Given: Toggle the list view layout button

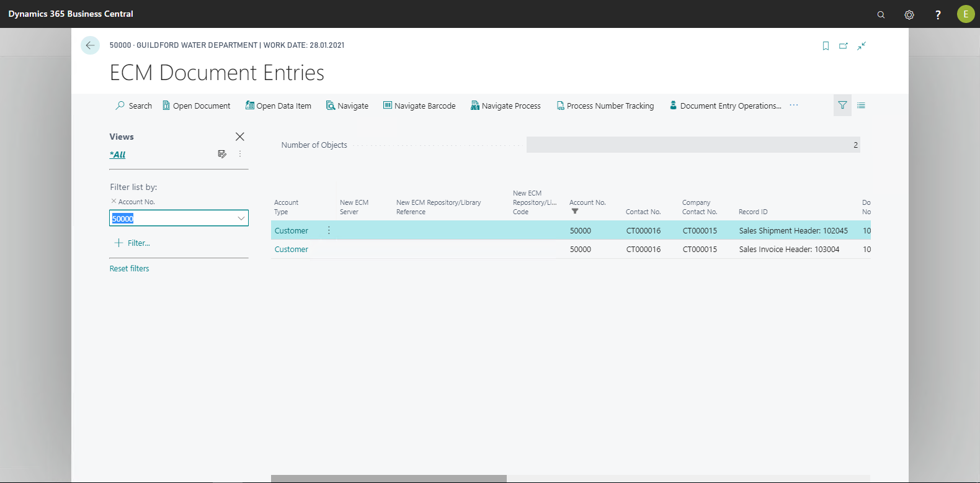Looking at the screenshot, I should pos(861,106).
